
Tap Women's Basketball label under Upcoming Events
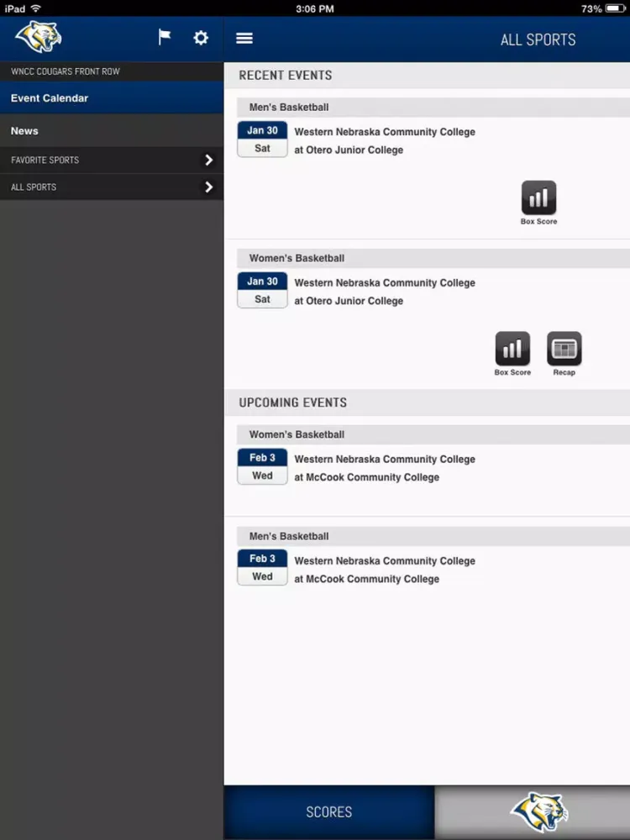(297, 434)
